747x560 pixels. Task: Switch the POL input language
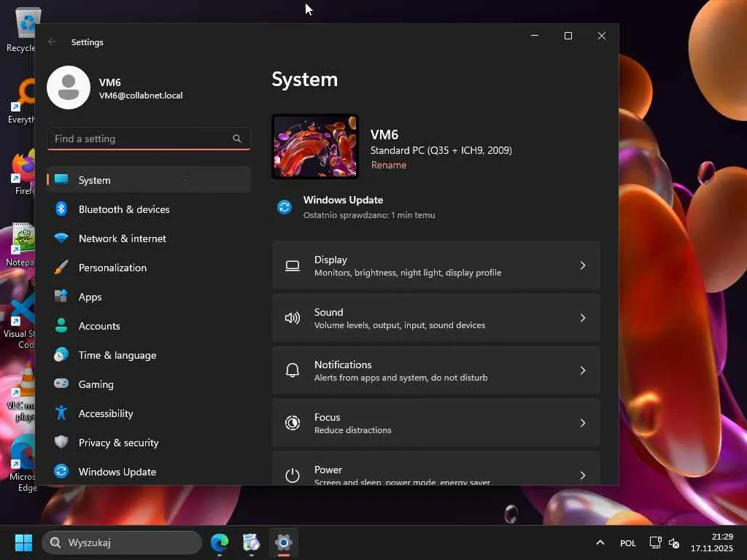point(628,542)
